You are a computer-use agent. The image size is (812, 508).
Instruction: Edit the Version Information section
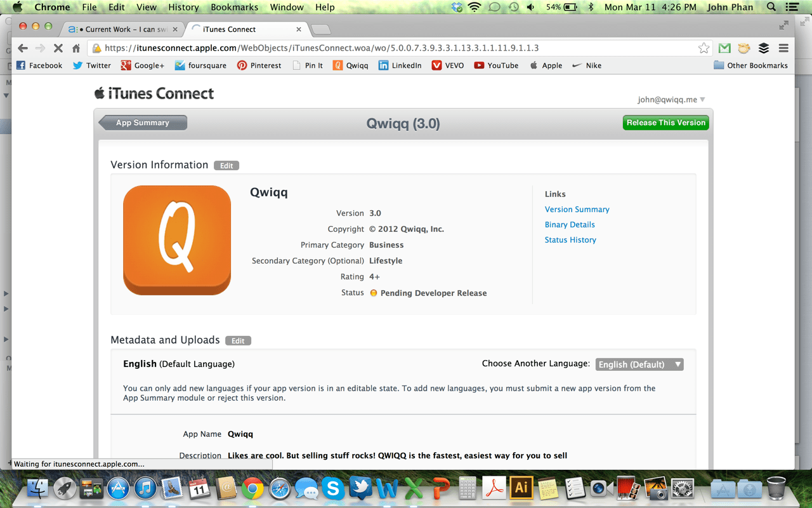pyautogui.click(x=226, y=166)
